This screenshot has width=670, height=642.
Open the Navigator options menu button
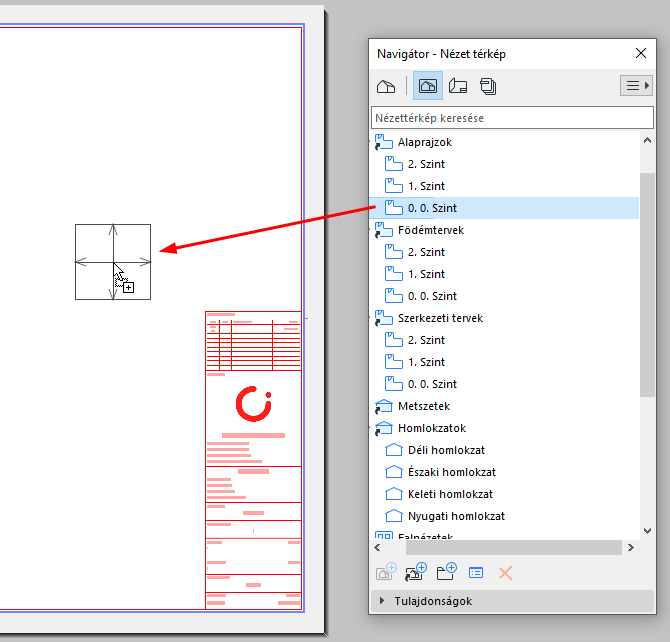click(x=636, y=86)
